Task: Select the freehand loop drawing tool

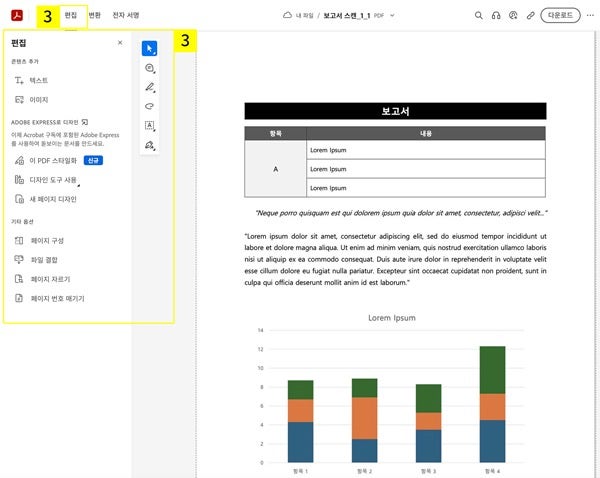Action: (x=149, y=106)
